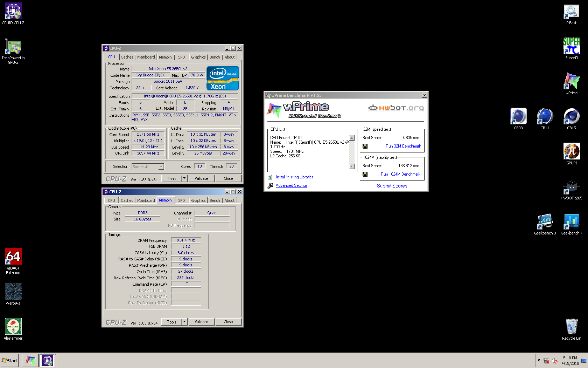
Task: Click Close in the top CPU-Z window
Action: 228,178
